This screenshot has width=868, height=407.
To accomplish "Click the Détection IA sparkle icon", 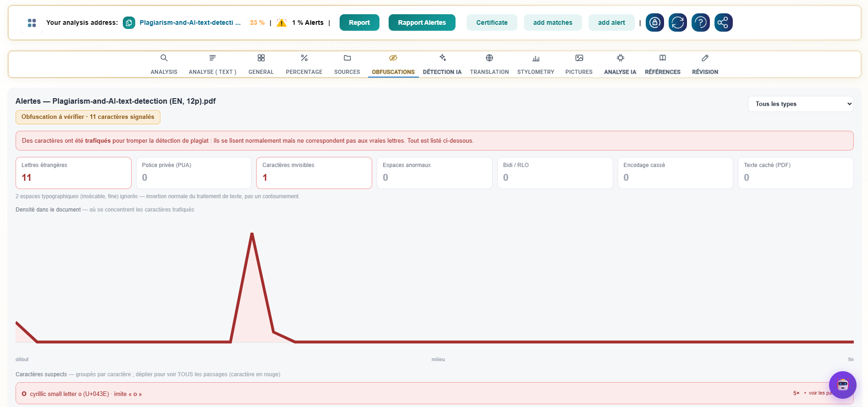I will 442,58.
